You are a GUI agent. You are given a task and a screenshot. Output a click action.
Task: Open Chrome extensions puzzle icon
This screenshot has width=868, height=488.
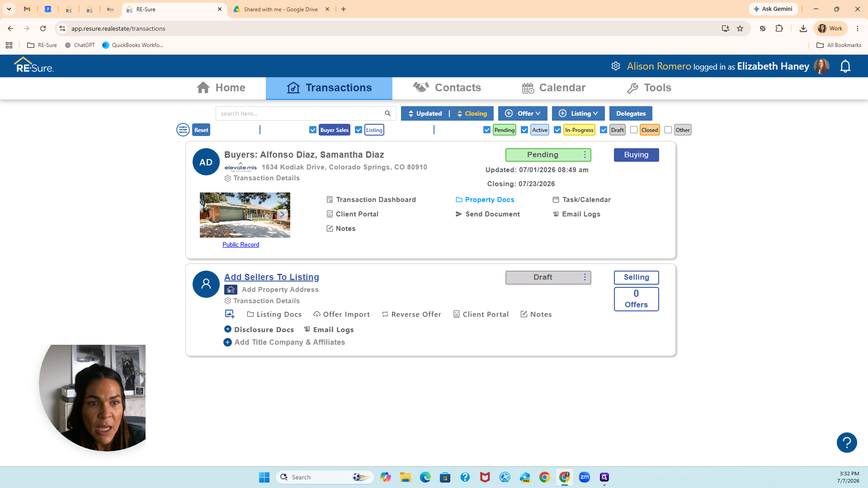pyautogui.click(x=779, y=28)
